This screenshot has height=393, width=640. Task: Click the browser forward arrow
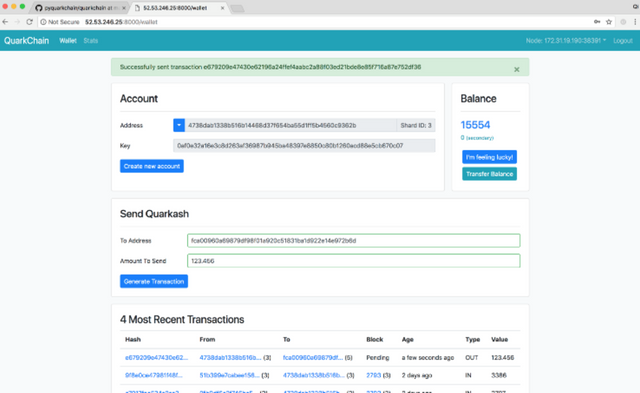pyautogui.click(x=17, y=22)
